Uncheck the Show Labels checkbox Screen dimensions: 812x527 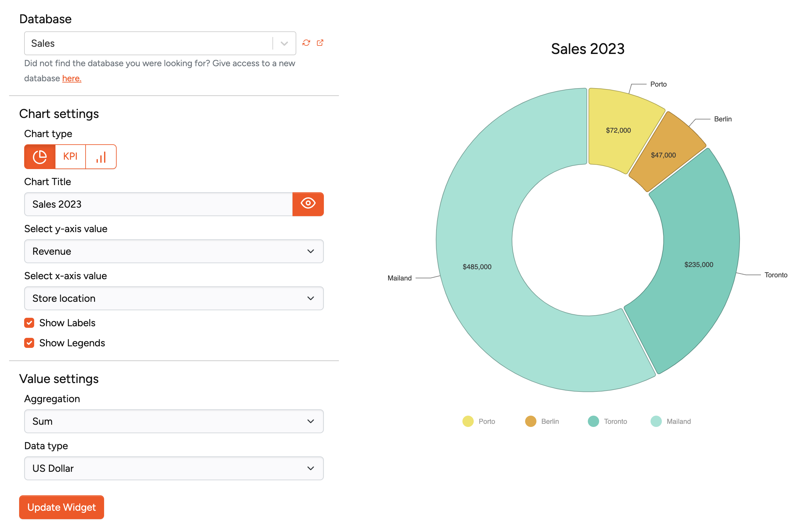pos(29,322)
